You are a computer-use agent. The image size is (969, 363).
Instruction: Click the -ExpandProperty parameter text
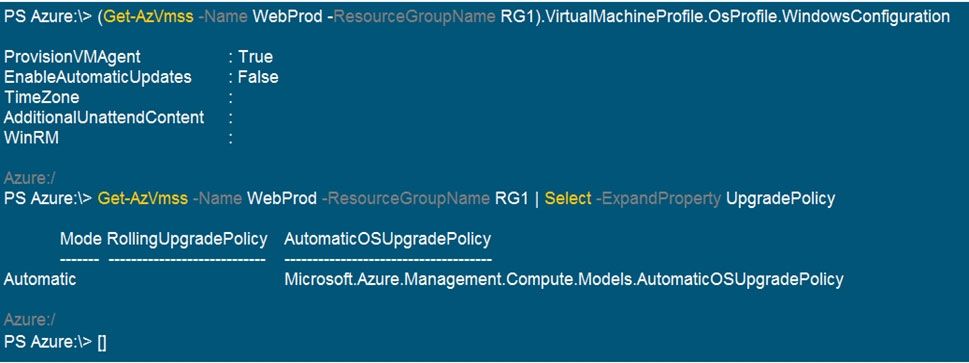pos(656,199)
